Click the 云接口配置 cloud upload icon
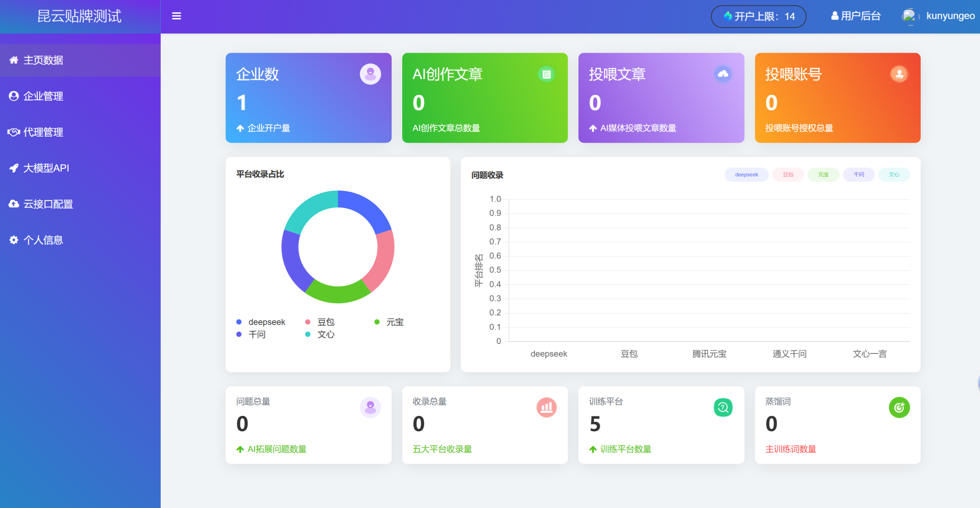 (x=13, y=204)
